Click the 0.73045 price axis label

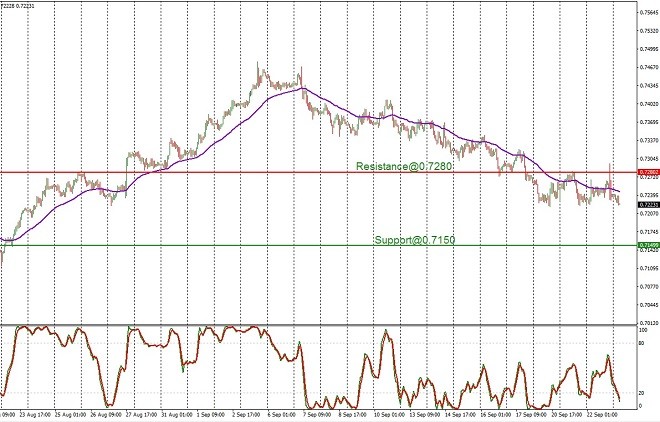649,159
